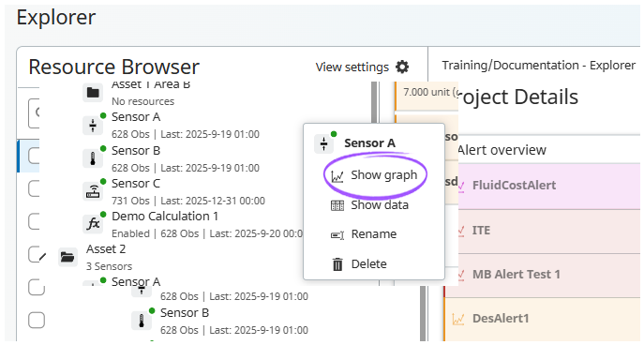
Task: Click the Delete trash icon in menu
Action: (x=337, y=264)
